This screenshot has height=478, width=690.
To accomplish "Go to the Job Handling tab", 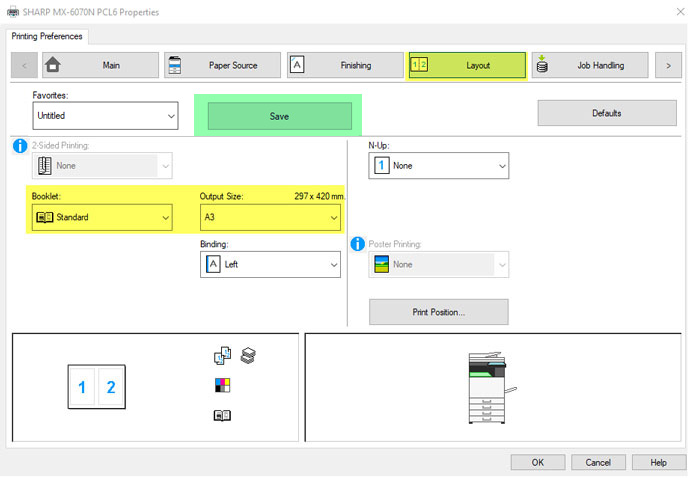I will coord(589,66).
